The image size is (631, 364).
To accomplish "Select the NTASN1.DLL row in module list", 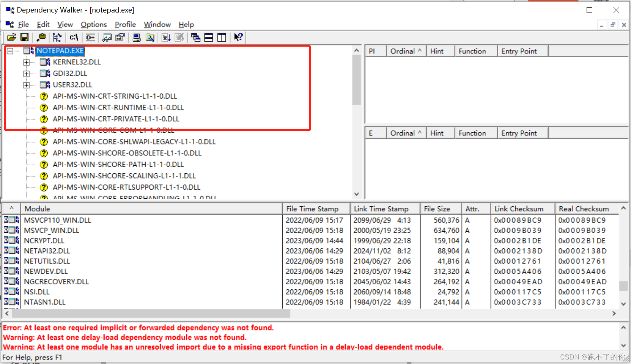I will [311, 302].
